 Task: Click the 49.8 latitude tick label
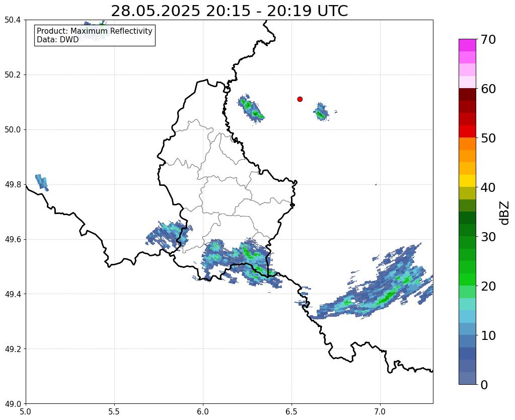tap(13, 185)
